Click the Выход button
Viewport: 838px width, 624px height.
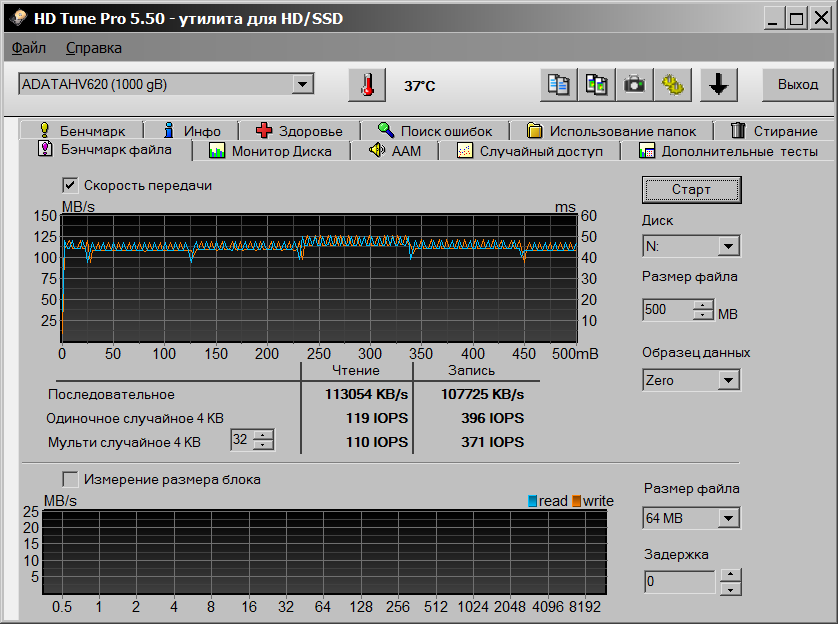tap(797, 85)
